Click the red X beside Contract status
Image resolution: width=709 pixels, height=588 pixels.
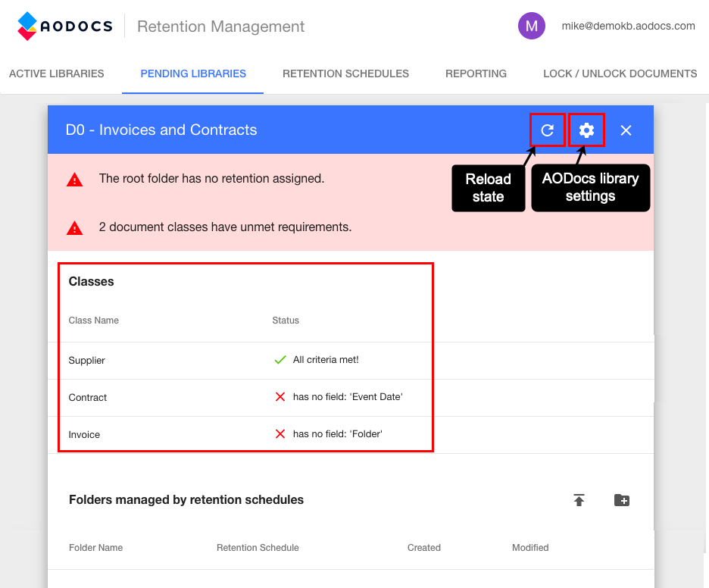[282, 396]
